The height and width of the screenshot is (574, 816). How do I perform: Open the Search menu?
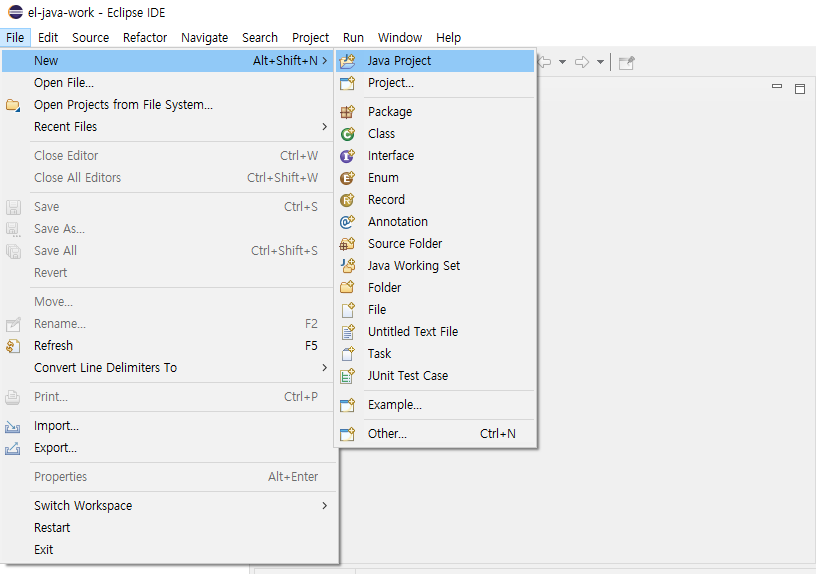pyautogui.click(x=260, y=38)
